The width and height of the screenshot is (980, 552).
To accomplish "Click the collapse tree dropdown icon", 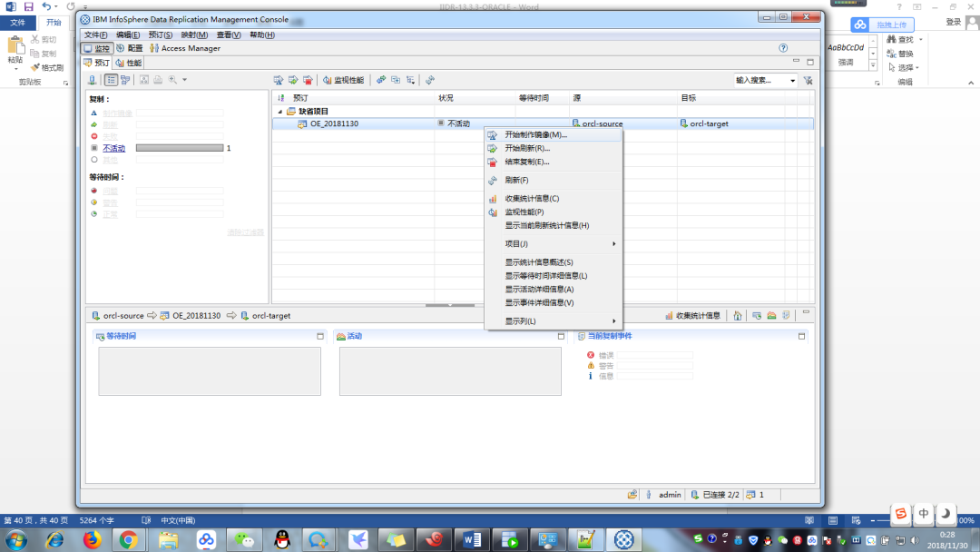I will pos(411,80).
